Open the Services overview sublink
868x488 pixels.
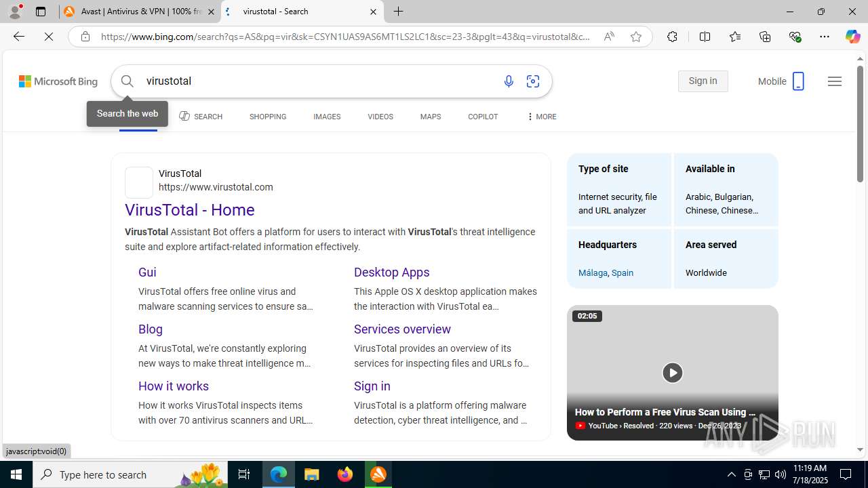402,329
